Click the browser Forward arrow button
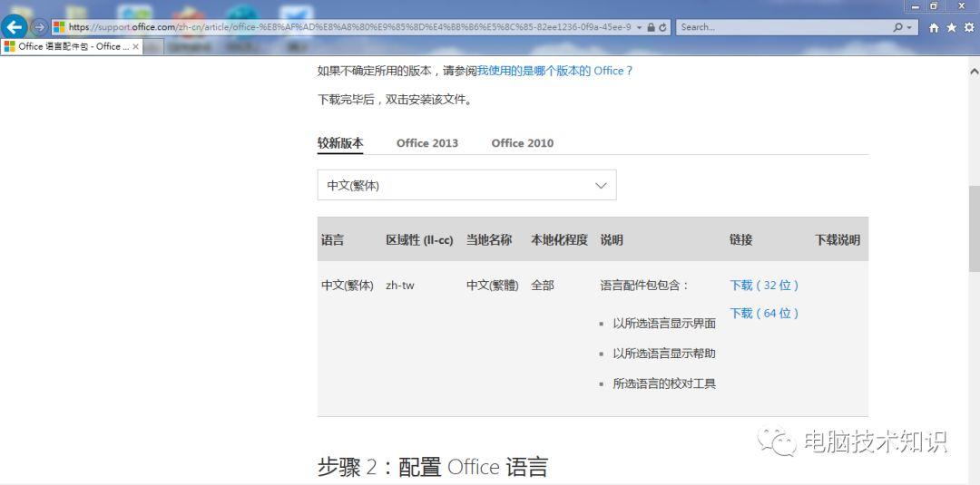Viewport: 980px width, 485px height. pyautogui.click(x=39, y=27)
